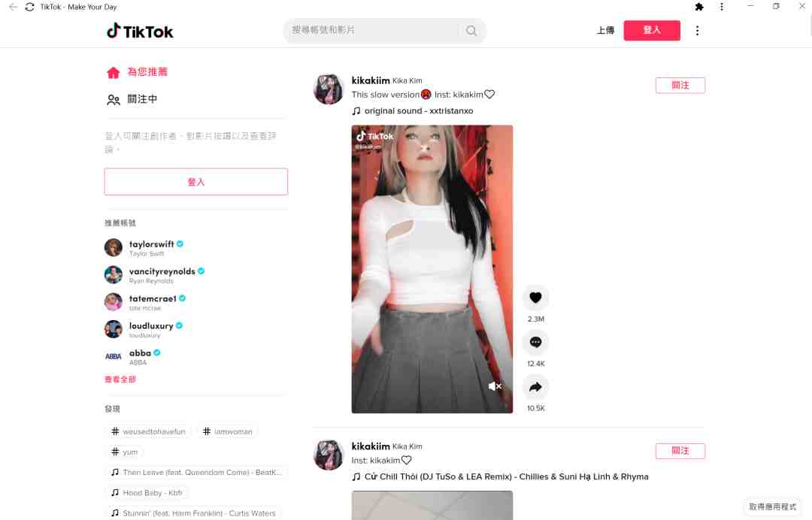
Task: Open the three-dot menu beside login button
Action: [697, 31]
